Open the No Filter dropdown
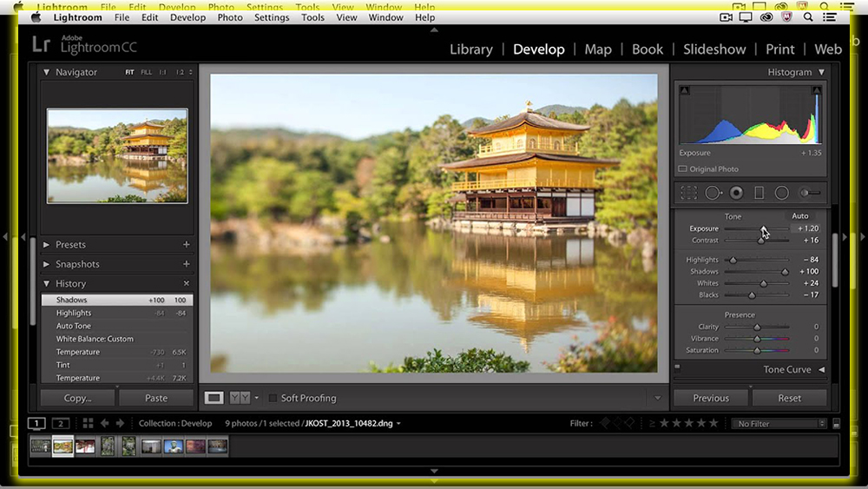Viewport: 868px width, 489px height. pos(779,424)
